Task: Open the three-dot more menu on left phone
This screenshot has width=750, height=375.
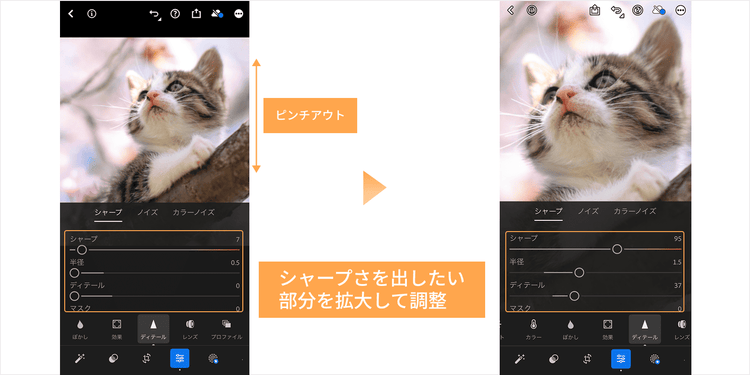Action: click(x=239, y=14)
